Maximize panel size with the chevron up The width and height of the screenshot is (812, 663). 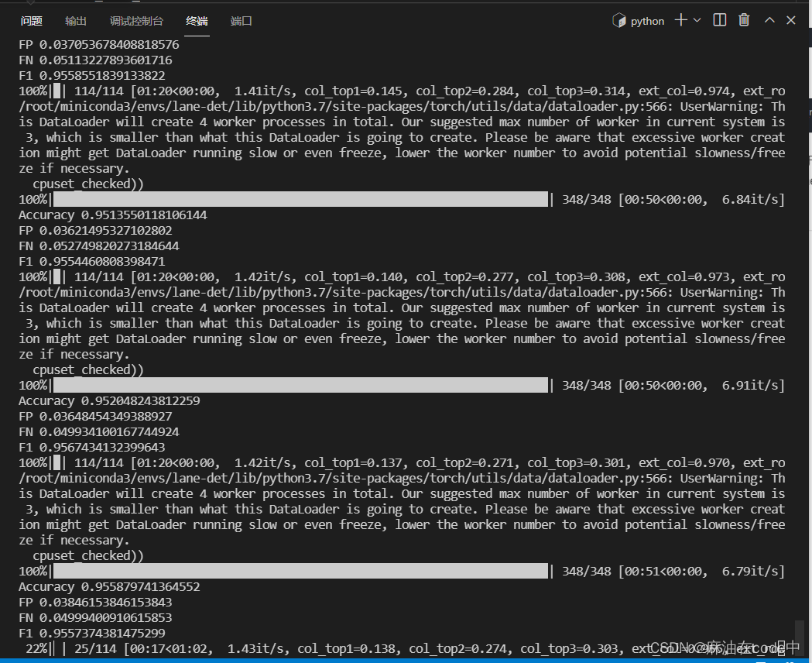pyautogui.click(x=769, y=20)
